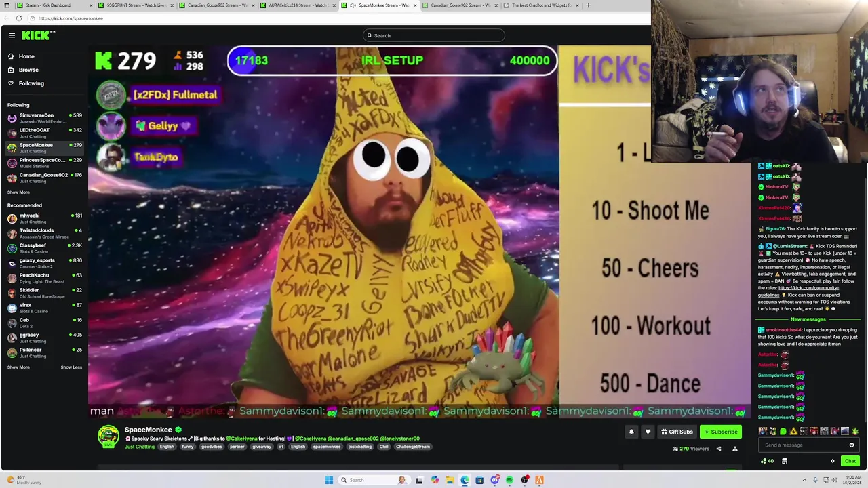The height and width of the screenshot is (488, 868).
Task: Open Canadian_Goose902 channel in sidebar
Action: click(x=44, y=178)
